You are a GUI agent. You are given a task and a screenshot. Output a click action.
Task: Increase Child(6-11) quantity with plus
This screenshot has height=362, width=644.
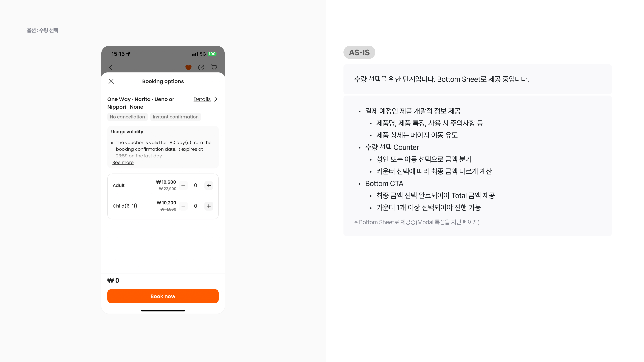pos(209,206)
